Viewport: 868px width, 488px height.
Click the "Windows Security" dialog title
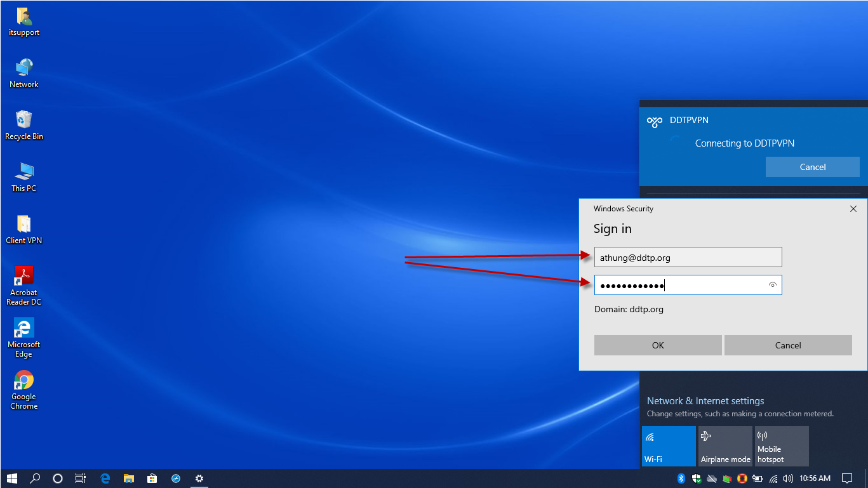(624, 209)
